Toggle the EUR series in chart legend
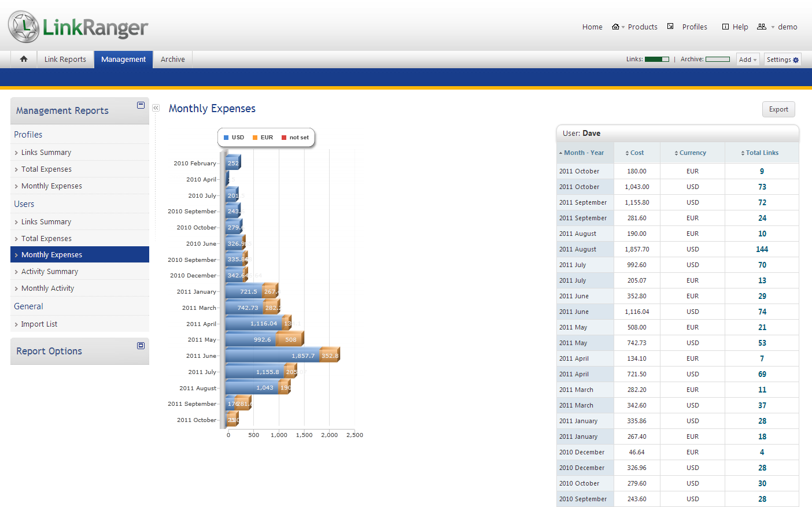The width and height of the screenshot is (812, 507). tap(263, 138)
